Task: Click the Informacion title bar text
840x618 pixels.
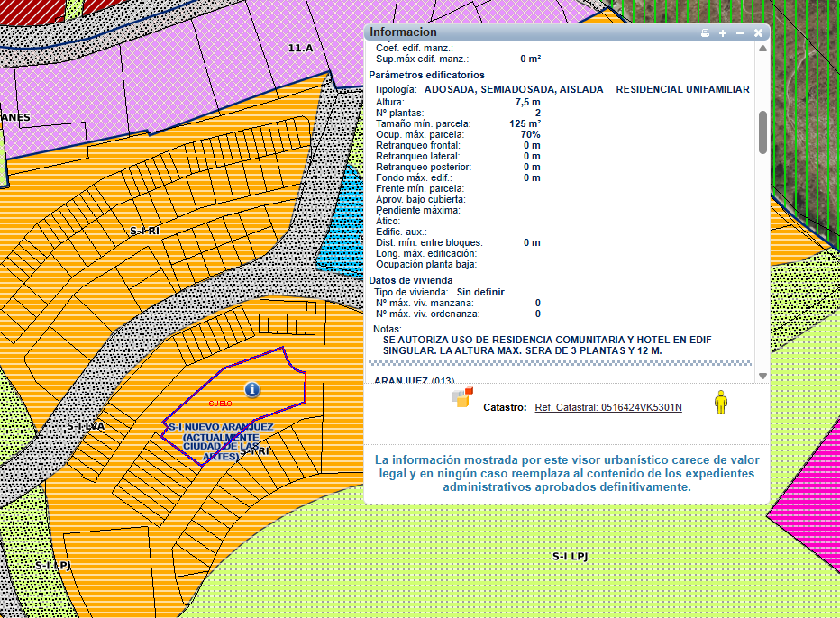Action: click(403, 32)
